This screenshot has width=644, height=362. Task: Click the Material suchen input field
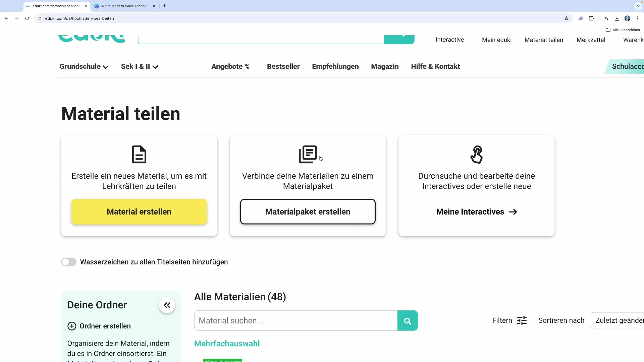(x=295, y=320)
